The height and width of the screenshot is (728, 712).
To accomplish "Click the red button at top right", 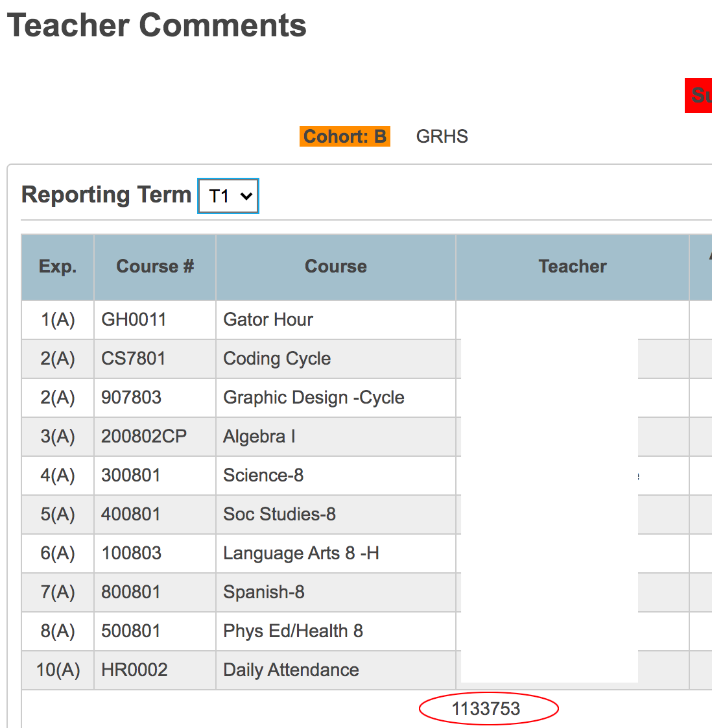I will tap(698, 95).
